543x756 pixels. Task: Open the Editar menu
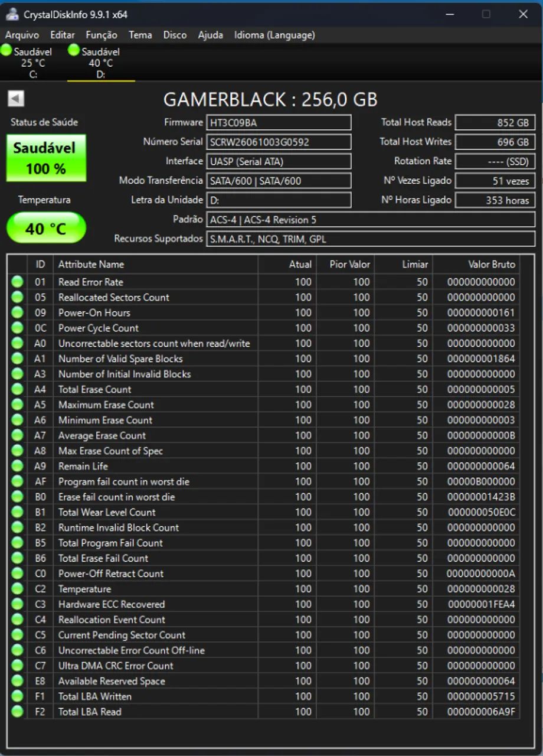tap(63, 35)
